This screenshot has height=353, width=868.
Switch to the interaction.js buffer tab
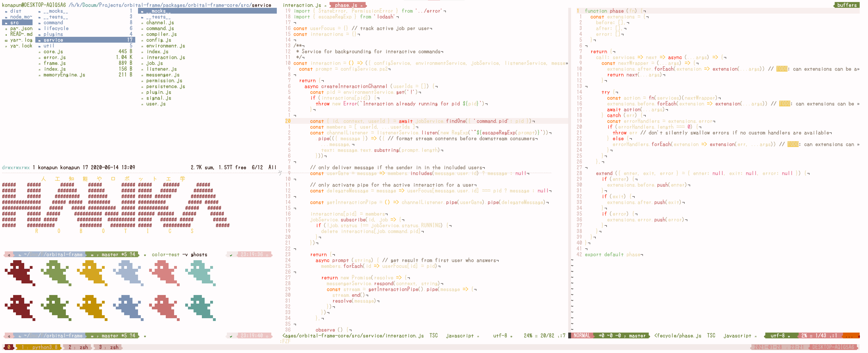[x=302, y=5]
